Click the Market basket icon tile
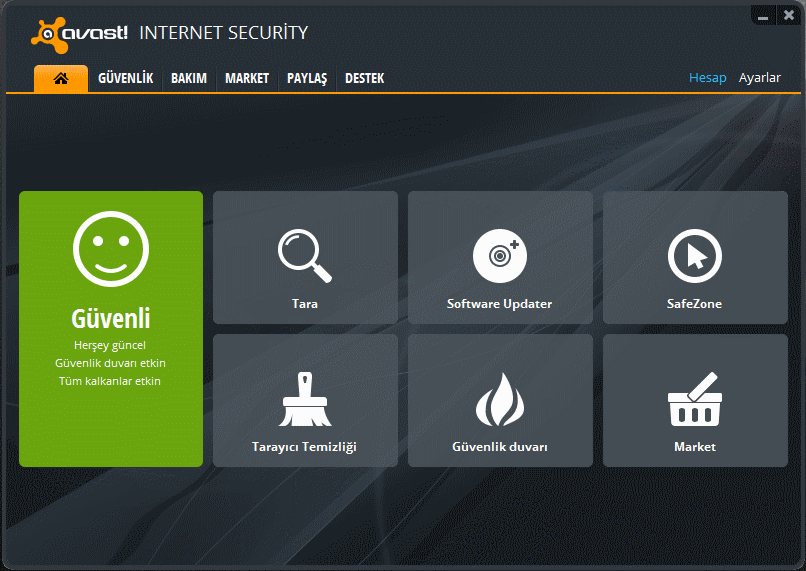Image resolution: width=806 pixels, height=571 pixels. pyautogui.click(x=695, y=400)
